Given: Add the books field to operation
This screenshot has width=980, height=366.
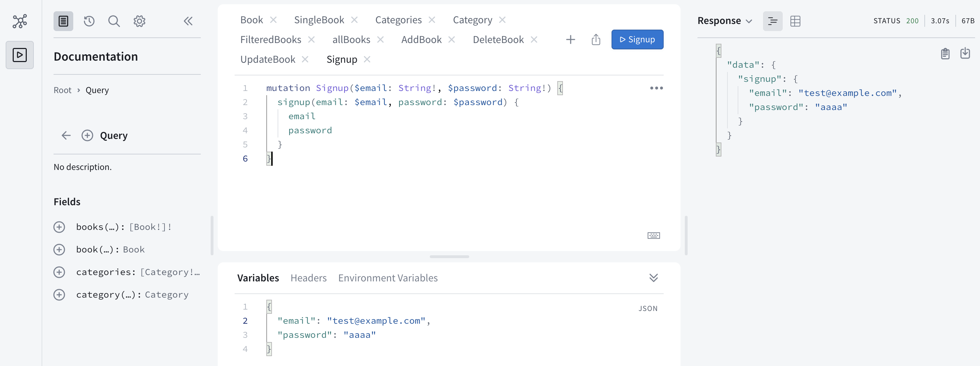Looking at the screenshot, I should point(59,227).
